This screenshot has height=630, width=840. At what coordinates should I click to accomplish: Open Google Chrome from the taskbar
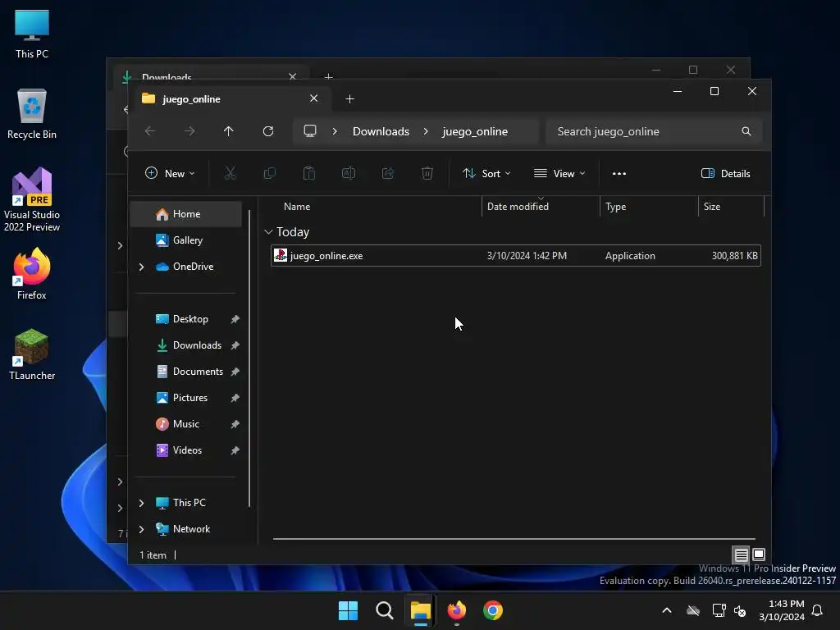pyautogui.click(x=493, y=610)
